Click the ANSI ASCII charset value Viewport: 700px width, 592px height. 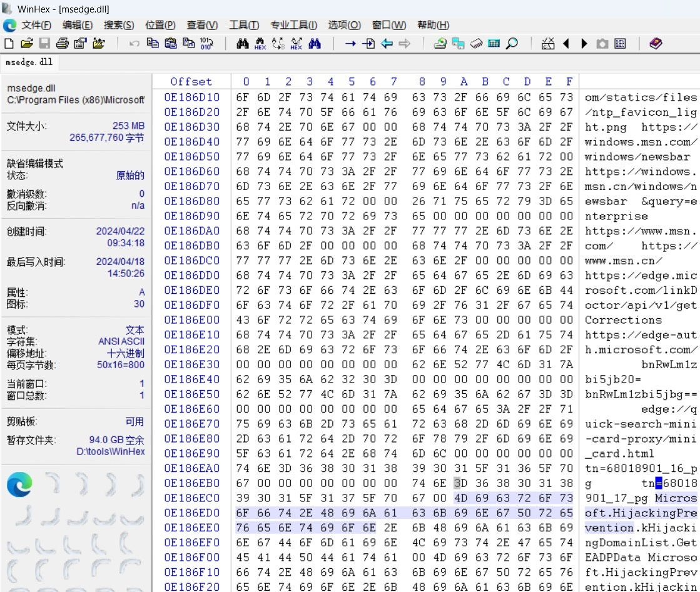click(x=121, y=341)
